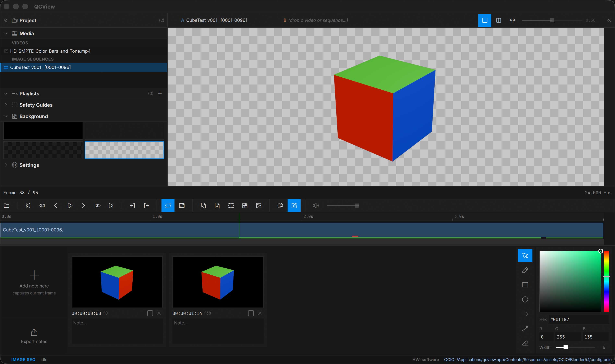Select the line annotation tool
Screen dimensions: 615x364
[x=525, y=329]
